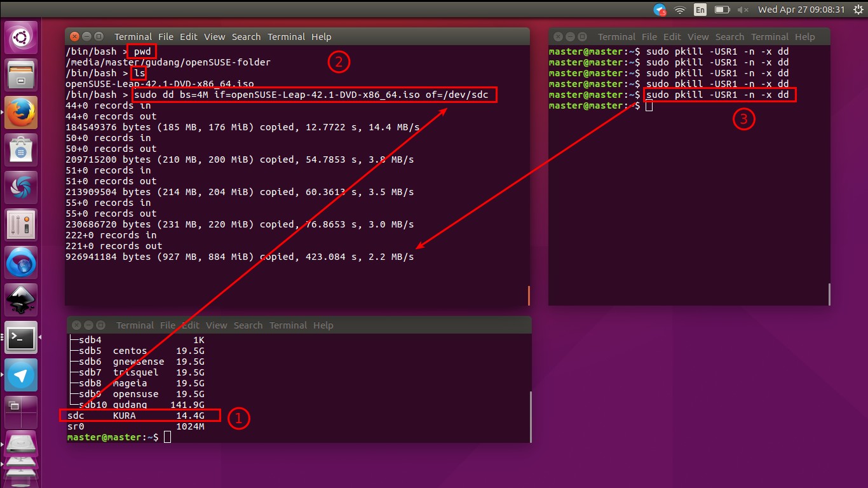Open the Search menu in the top terminal
868x488 pixels.
point(246,36)
